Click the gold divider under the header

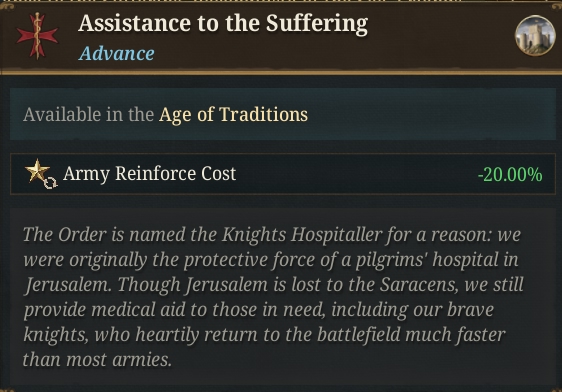click(281, 72)
